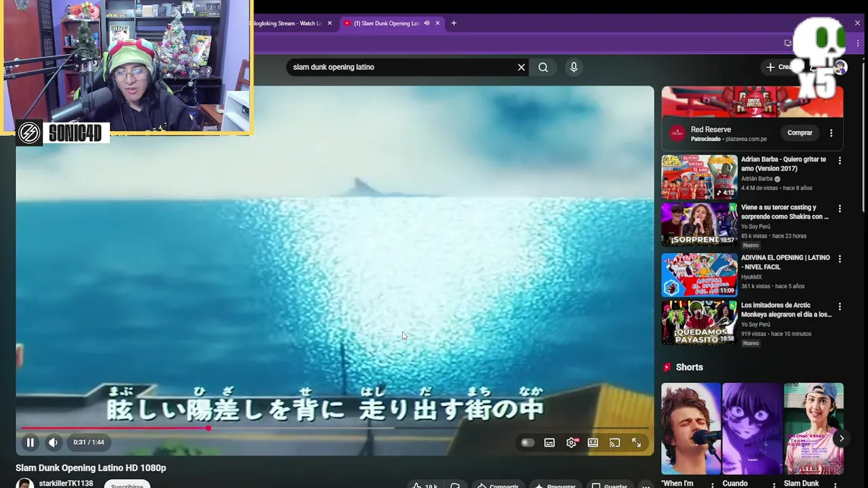Click the 0:31 / 1:44 time display
Viewport: 868px width, 488px height.
tap(89, 443)
